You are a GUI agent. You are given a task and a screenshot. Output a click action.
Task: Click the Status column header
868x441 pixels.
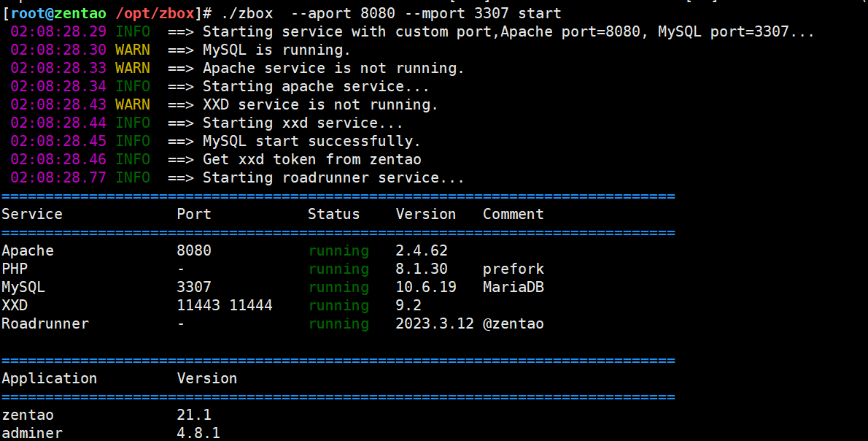click(333, 214)
